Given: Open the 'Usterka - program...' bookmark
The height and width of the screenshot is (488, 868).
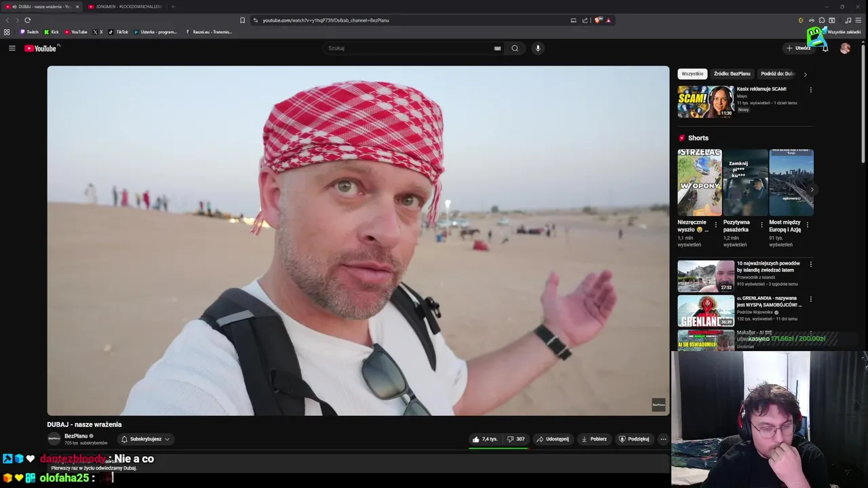Looking at the screenshot, I should 155,32.
